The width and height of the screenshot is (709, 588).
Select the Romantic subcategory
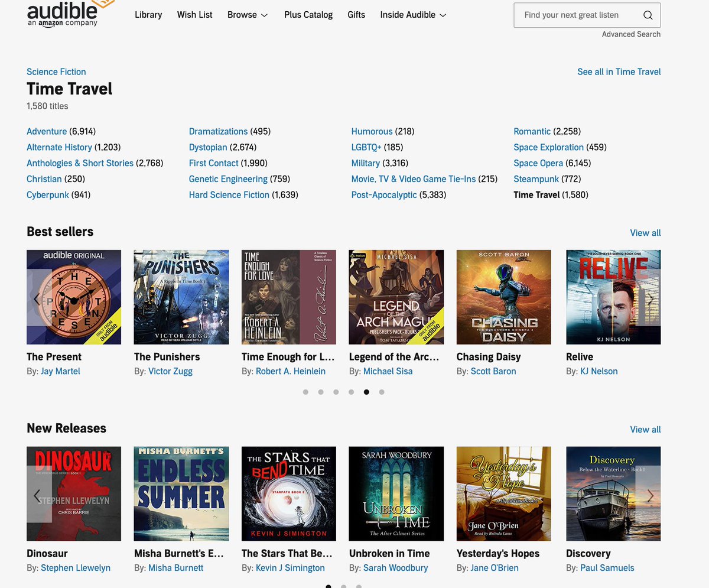point(532,131)
